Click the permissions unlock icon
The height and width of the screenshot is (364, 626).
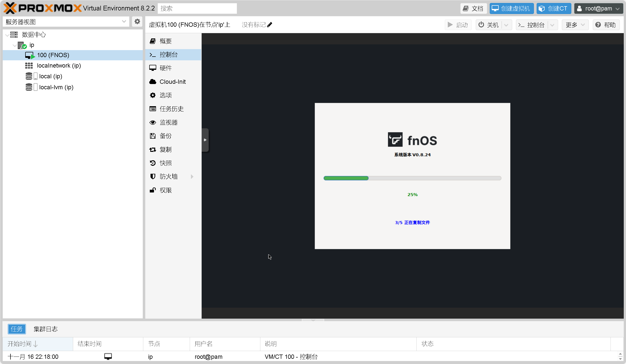click(153, 190)
